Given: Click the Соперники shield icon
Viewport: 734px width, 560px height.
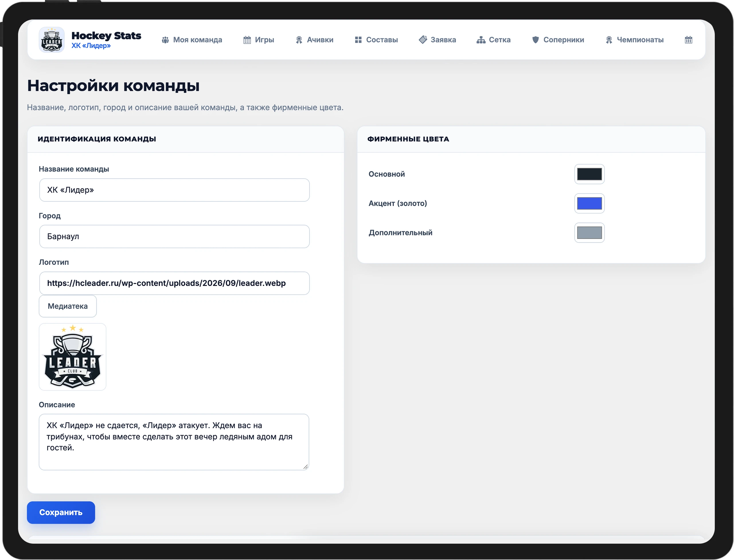Looking at the screenshot, I should tap(535, 40).
